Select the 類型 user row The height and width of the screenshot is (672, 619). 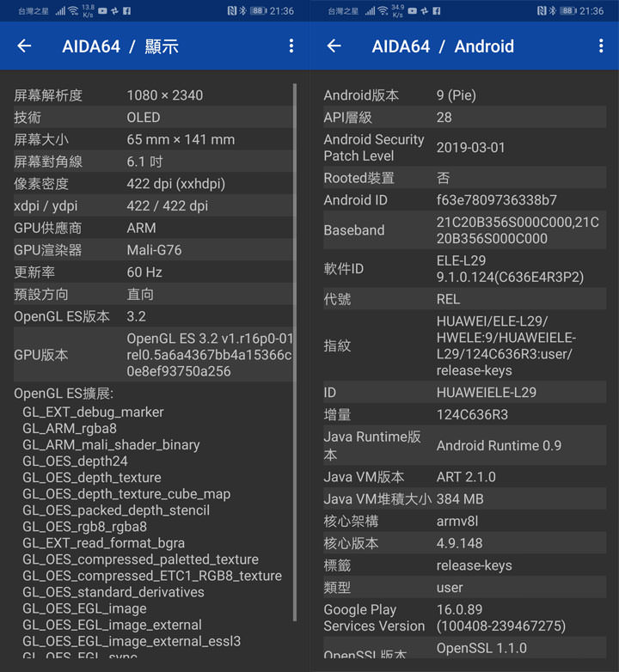[x=464, y=587]
